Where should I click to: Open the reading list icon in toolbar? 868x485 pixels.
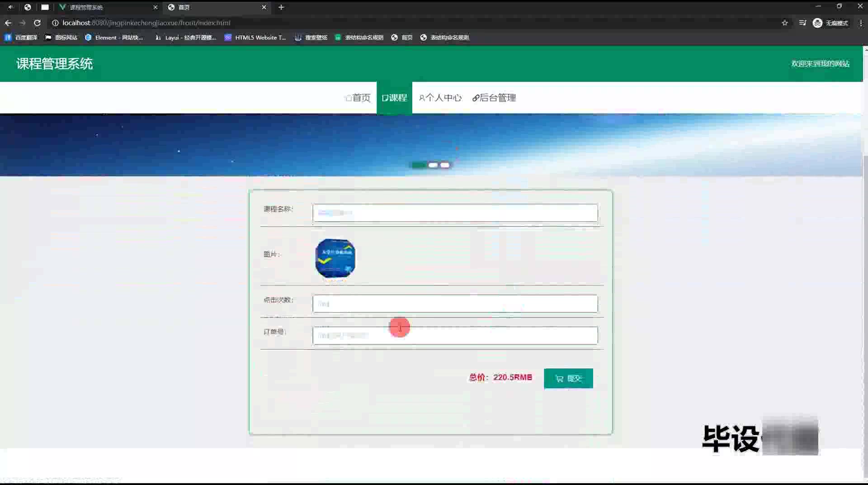pos(802,23)
